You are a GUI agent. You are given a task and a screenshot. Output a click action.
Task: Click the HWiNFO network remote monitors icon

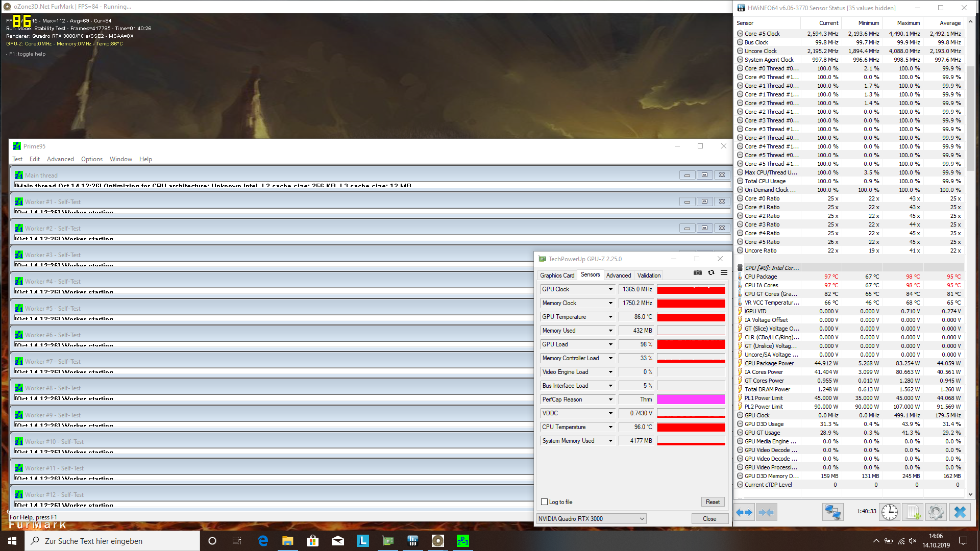point(832,512)
